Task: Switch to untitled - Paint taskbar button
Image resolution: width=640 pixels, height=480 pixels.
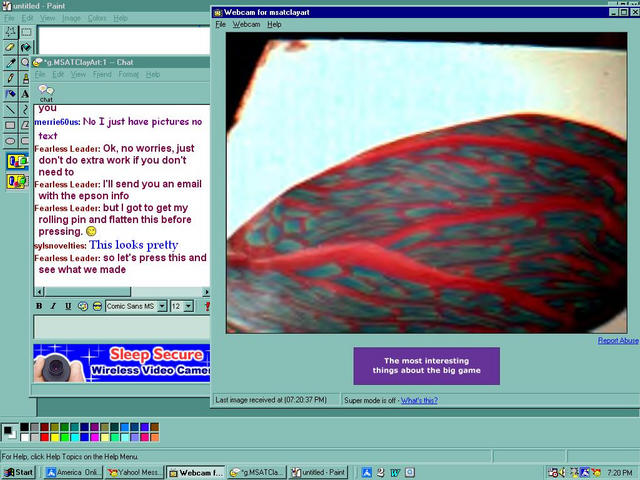Action: coord(318,473)
